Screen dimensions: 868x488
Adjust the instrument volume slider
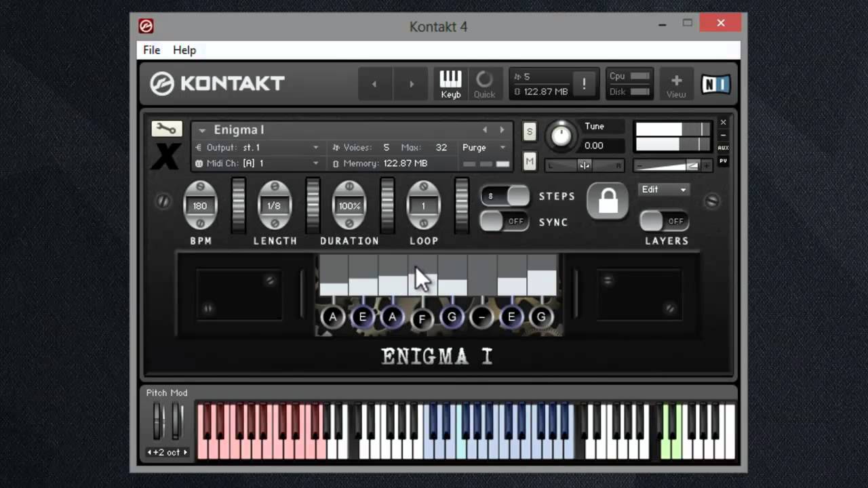click(x=673, y=165)
